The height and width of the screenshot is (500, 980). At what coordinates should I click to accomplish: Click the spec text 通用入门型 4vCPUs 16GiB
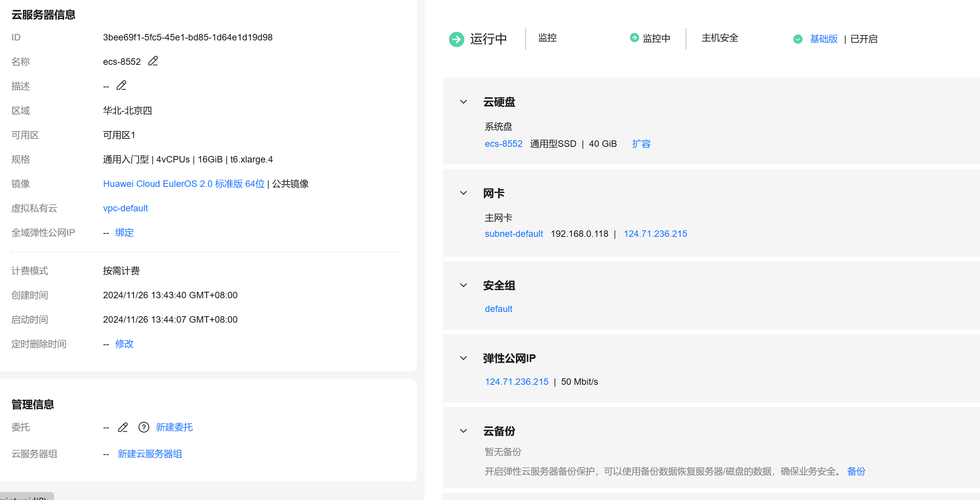click(188, 159)
